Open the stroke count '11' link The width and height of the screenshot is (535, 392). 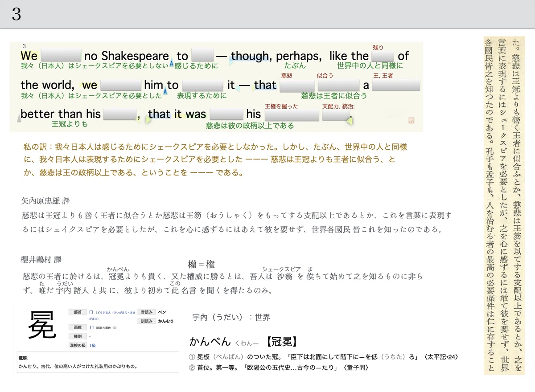[x=91, y=328]
